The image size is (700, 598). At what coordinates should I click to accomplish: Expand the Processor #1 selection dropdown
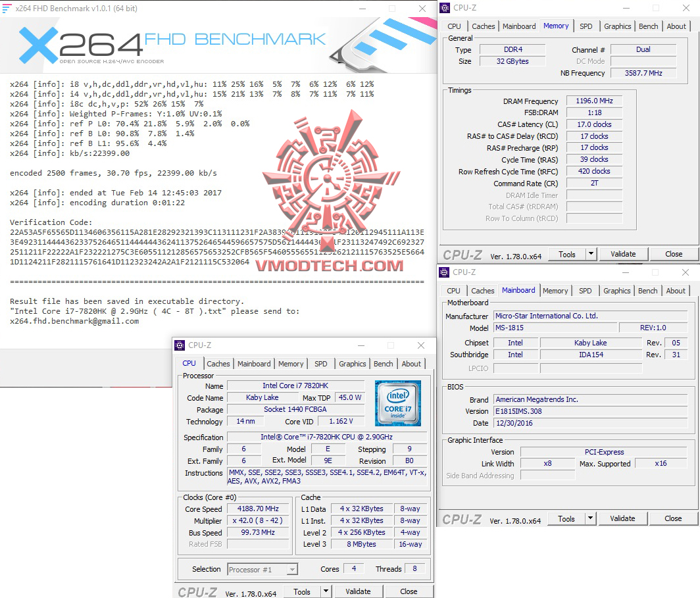point(292,570)
